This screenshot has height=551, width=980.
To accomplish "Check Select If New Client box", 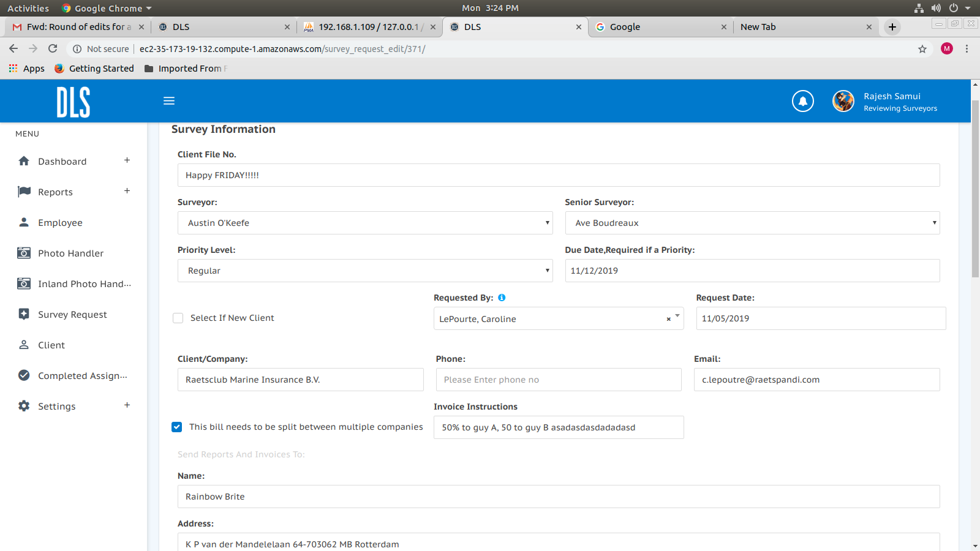I will pyautogui.click(x=178, y=318).
